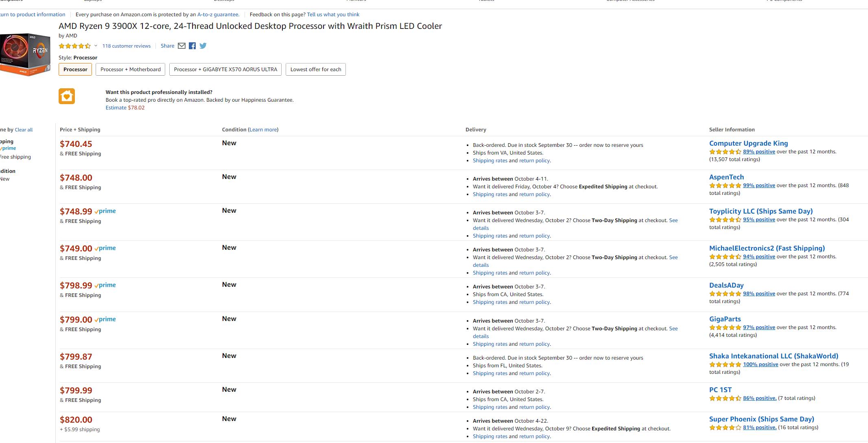Filter offers by New condition
The width and height of the screenshot is (868, 443).
(x=5, y=179)
